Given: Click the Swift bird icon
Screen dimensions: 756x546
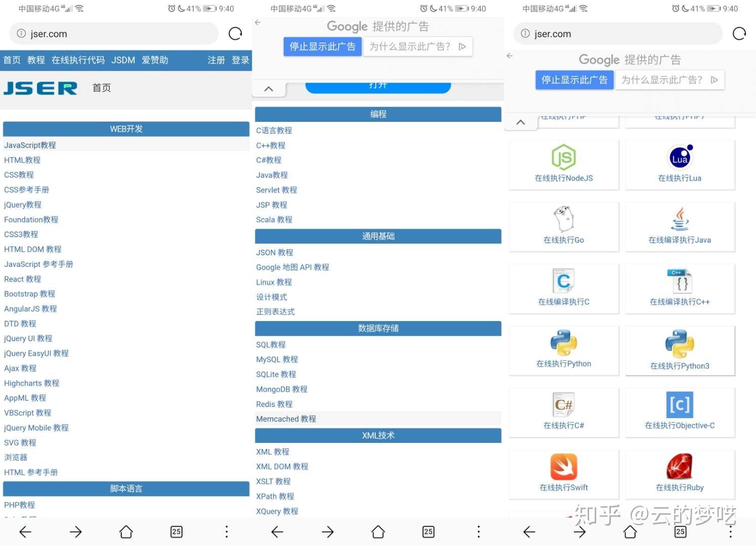Looking at the screenshot, I should 563,468.
